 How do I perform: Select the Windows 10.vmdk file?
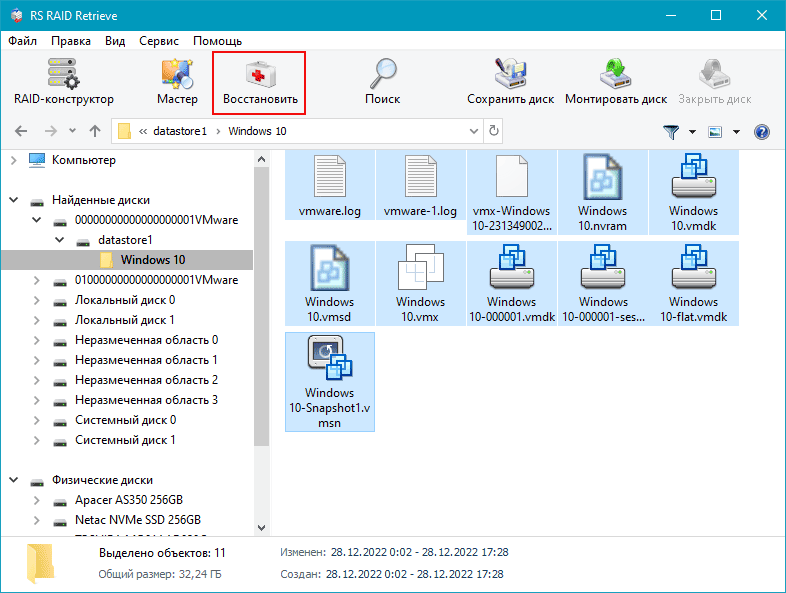pyautogui.click(x=694, y=192)
